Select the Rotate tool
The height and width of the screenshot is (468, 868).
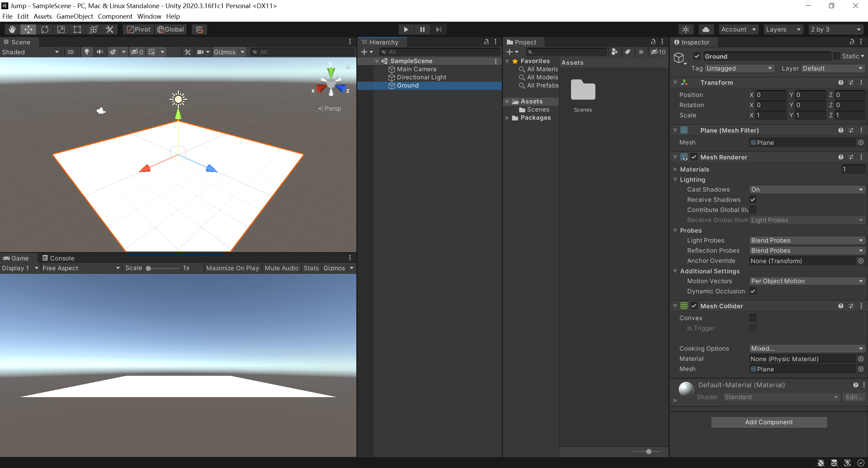click(x=45, y=30)
